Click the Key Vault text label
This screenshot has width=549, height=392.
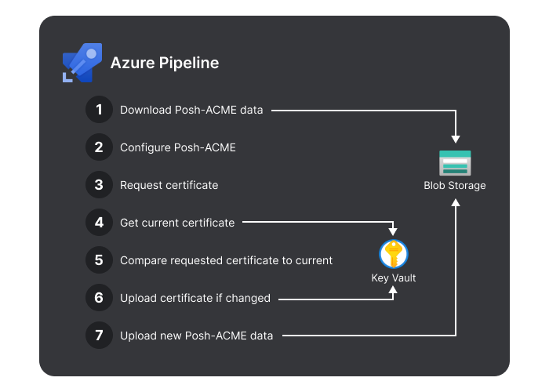click(x=394, y=278)
